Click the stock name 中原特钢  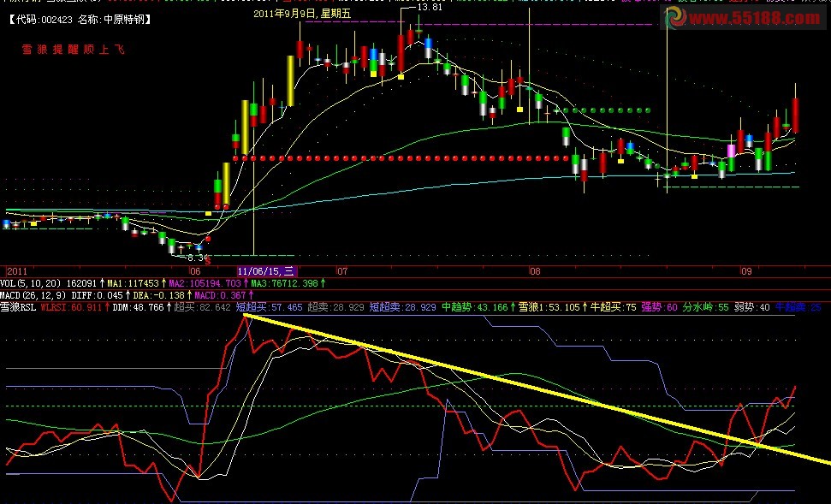coord(123,20)
